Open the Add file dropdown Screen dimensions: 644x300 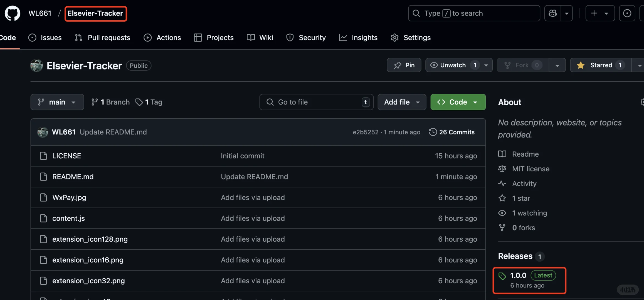tap(401, 102)
